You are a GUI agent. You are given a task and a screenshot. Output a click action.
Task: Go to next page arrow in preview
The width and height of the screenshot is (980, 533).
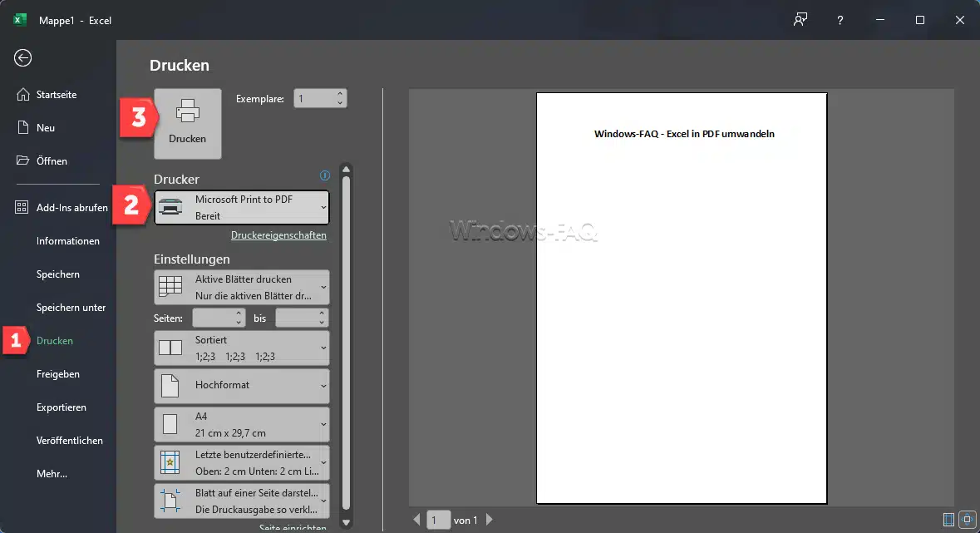(x=490, y=520)
